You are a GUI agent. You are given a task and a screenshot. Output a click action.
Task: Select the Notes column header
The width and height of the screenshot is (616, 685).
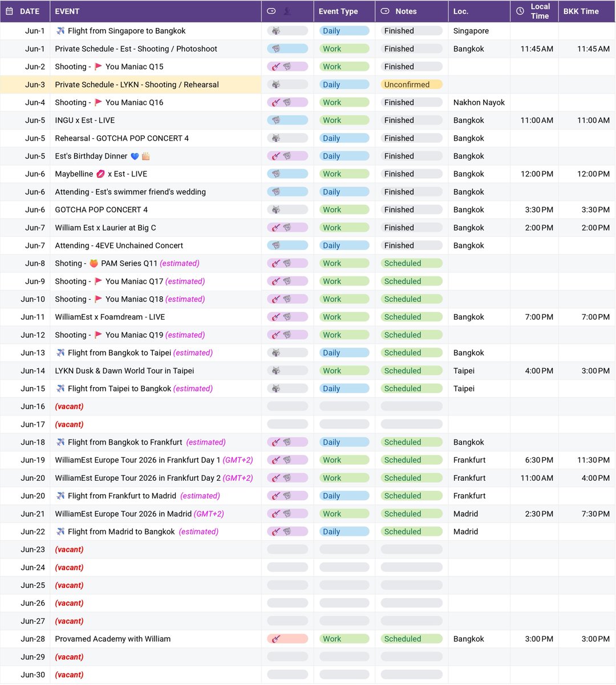411,11
